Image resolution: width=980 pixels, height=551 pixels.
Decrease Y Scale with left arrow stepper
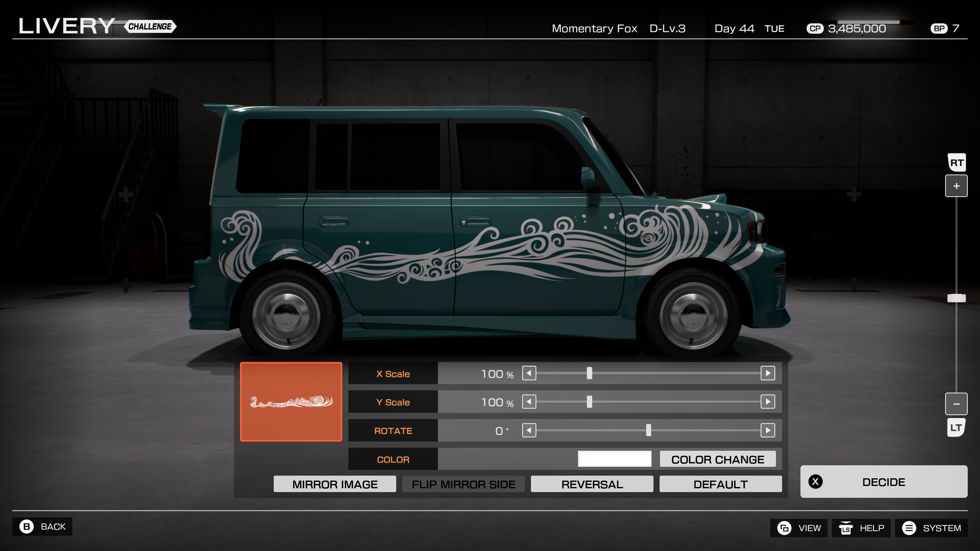tap(529, 402)
